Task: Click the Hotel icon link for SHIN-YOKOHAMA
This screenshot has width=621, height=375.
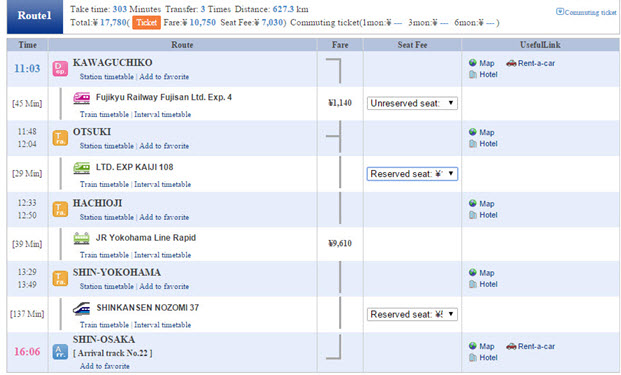Action: [x=483, y=284]
